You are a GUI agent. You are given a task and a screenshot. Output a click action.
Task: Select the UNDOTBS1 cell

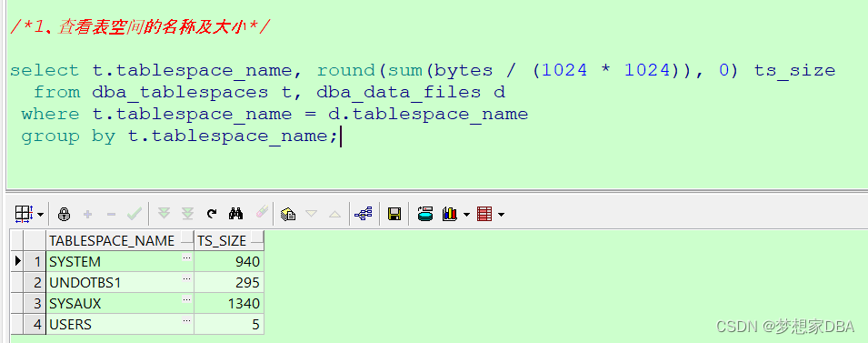coord(120,283)
